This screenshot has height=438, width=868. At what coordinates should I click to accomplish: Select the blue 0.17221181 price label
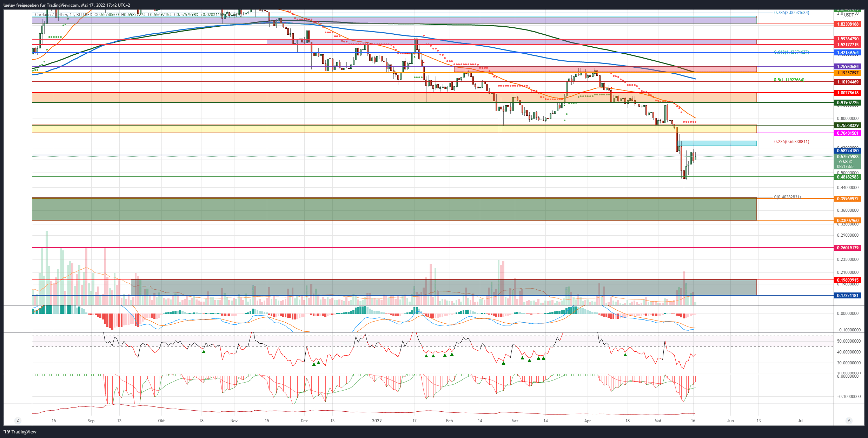point(847,296)
